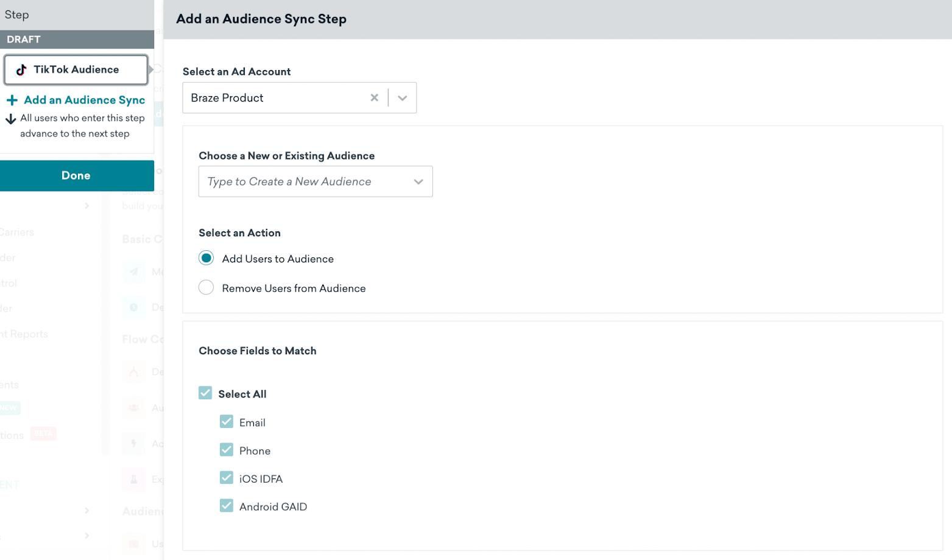Select Remove Users from Audience option
This screenshot has width=952, height=560.
(x=206, y=288)
